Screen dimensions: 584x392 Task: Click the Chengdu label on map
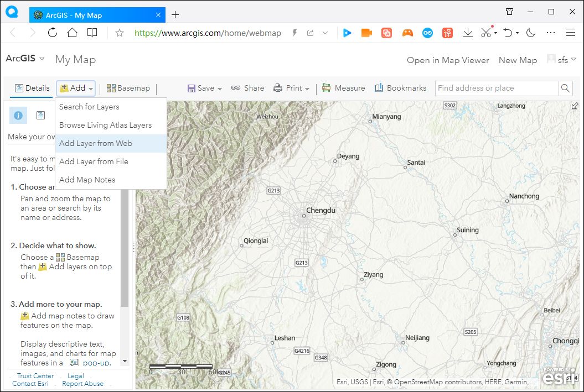coord(321,211)
